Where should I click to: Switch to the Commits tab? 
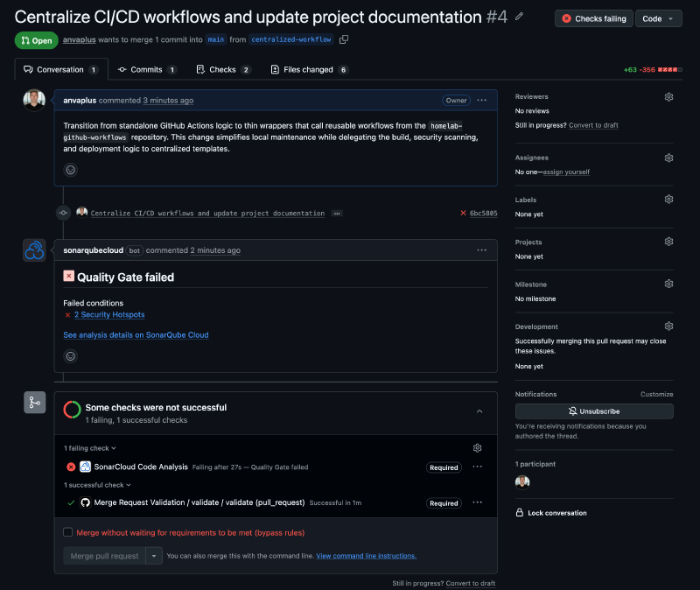click(146, 69)
